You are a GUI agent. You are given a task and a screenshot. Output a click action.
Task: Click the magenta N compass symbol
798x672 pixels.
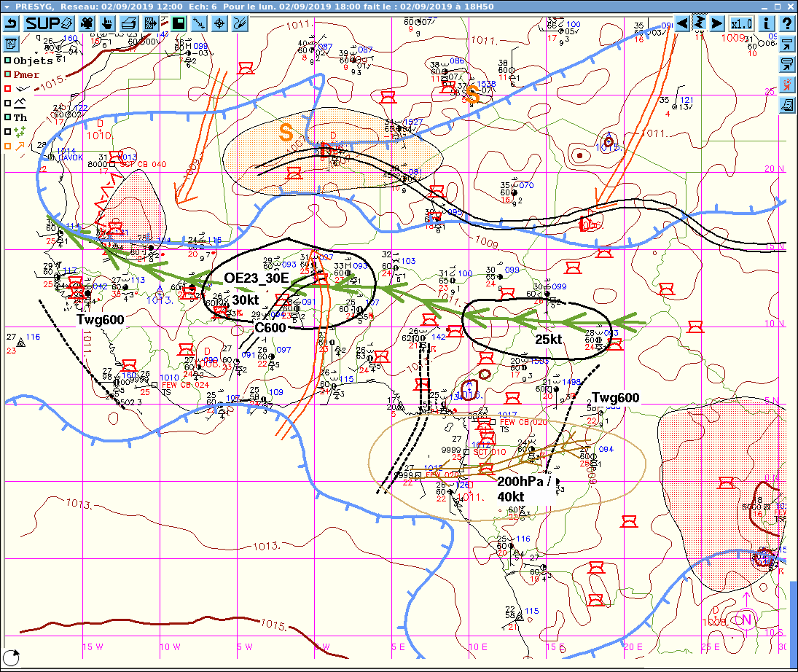coord(746,620)
